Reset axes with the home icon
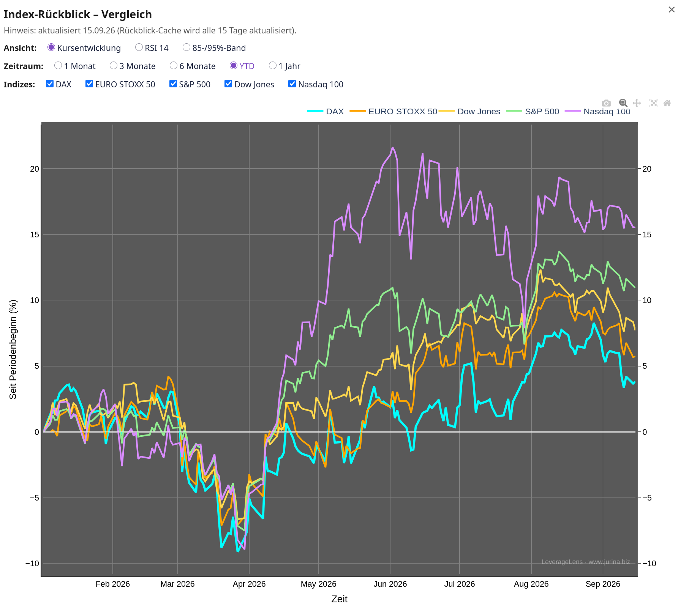678x616 pixels. click(x=667, y=103)
